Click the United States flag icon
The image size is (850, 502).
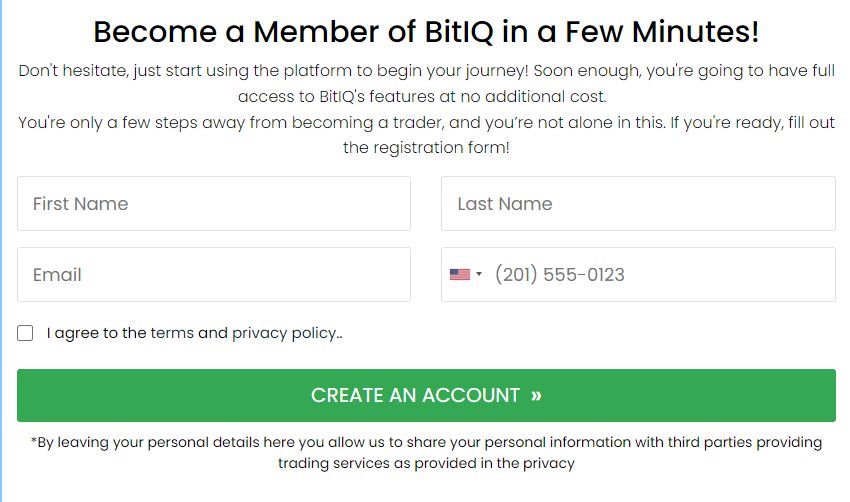pyautogui.click(x=459, y=274)
